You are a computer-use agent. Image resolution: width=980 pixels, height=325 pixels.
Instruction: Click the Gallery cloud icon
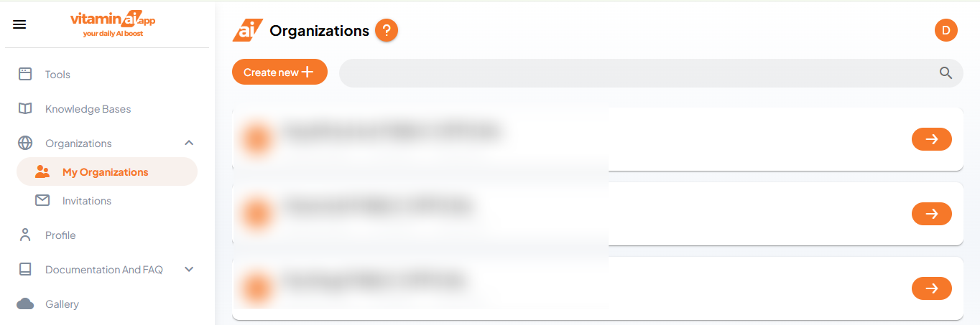(x=25, y=304)
